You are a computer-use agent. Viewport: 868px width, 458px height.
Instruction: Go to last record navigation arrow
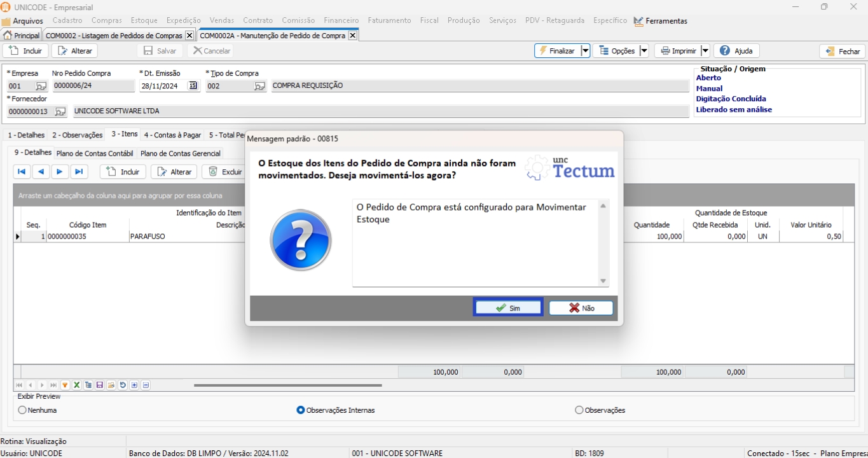click(x=79, y=172)
